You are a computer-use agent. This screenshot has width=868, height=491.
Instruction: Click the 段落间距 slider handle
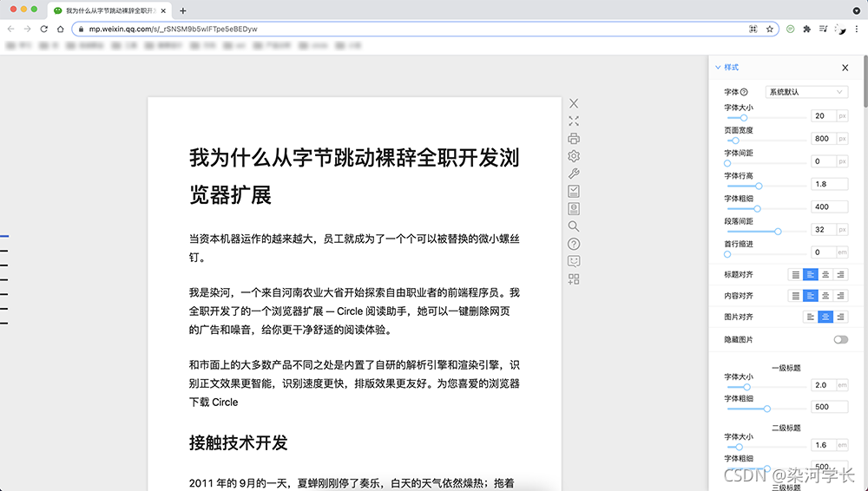[778, 232]
